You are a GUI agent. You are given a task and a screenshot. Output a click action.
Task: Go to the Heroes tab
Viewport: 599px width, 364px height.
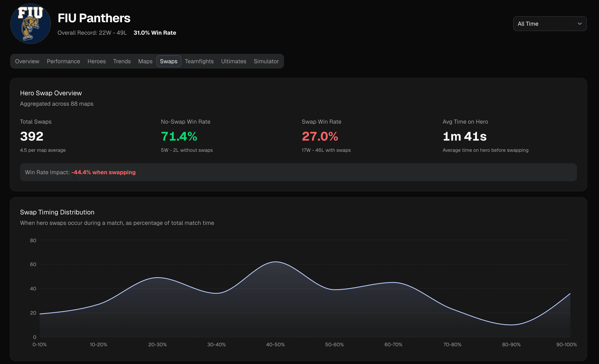(x=97, y=61)
